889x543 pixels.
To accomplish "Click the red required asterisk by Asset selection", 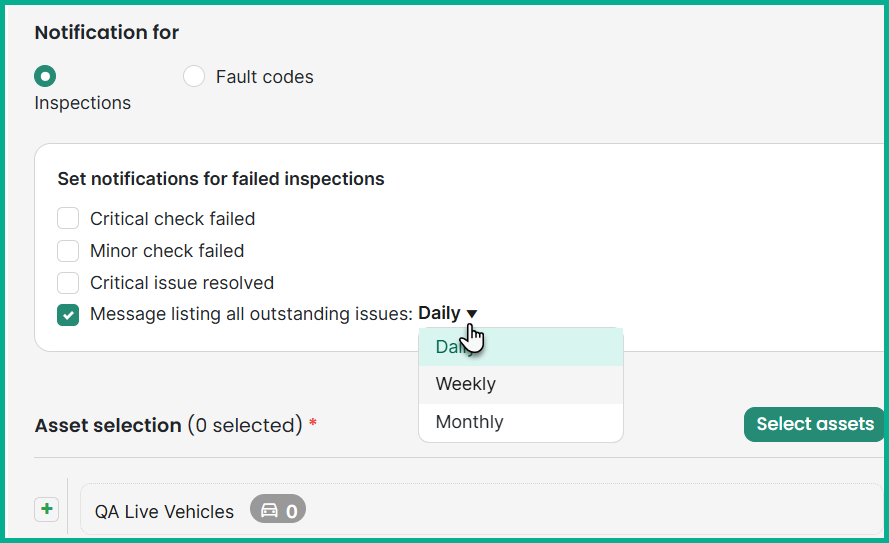I will [x=313, y=424].
